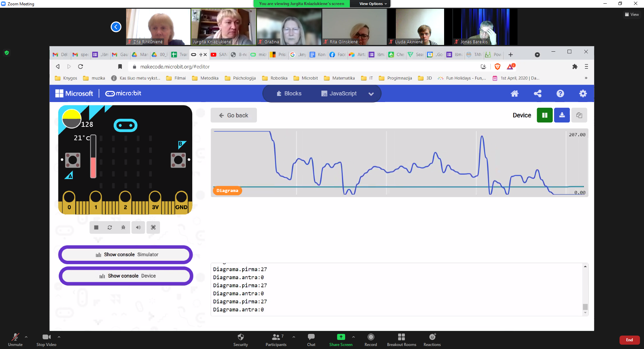The width and height of the screenshot is (644, 349).
Task: Open the Help question mark icon
Action: point(560,94)
